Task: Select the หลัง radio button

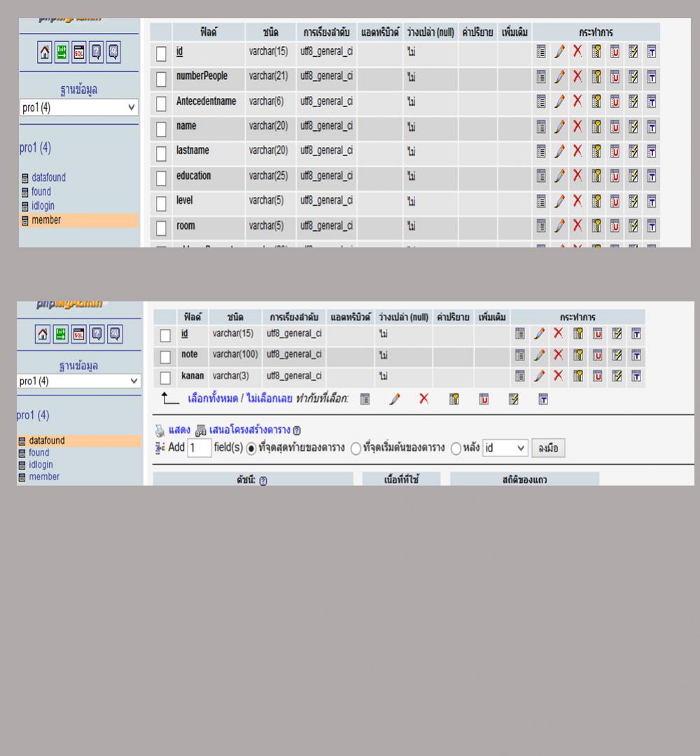Action: click(x=456, y=449)
